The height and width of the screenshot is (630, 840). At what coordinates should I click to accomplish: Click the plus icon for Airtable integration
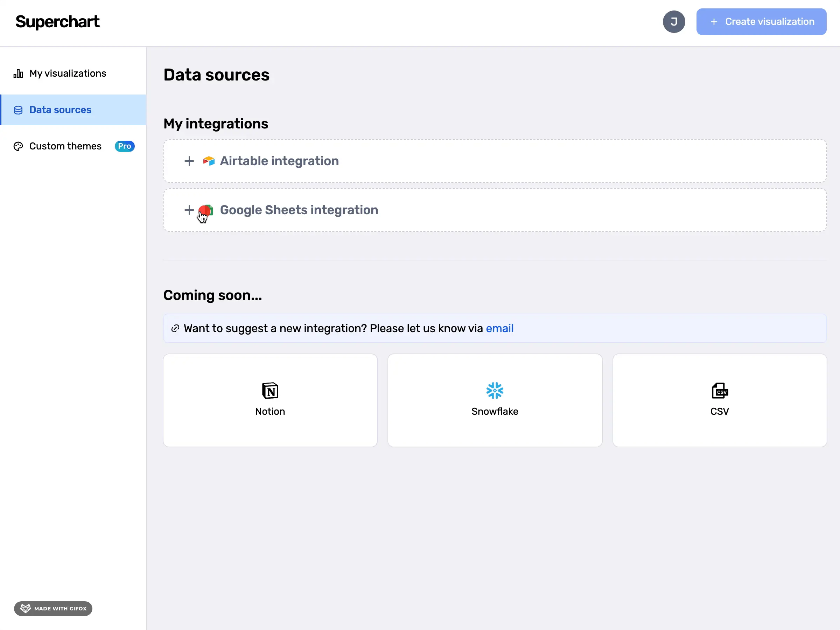click(x=189, y=161)
